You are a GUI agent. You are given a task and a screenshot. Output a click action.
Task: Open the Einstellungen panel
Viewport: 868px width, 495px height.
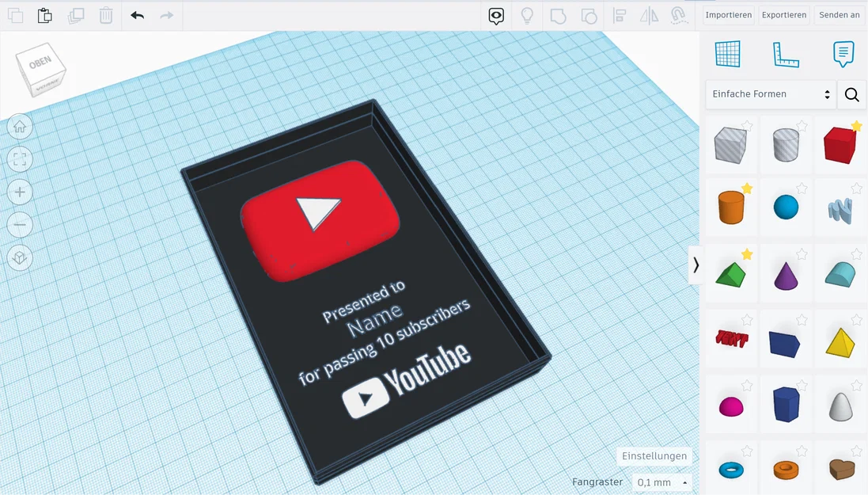coord(654,456)
